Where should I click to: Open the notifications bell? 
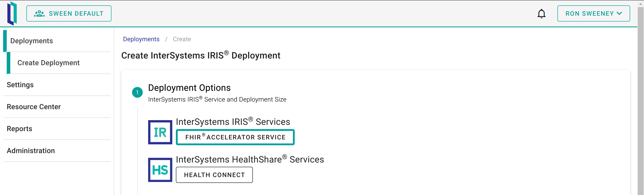(541, 13)
